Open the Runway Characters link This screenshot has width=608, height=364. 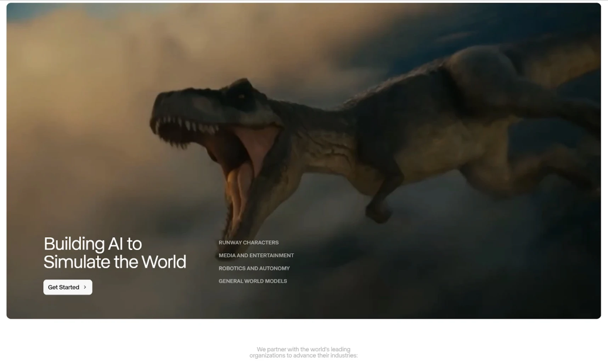(x=248, y=243)
